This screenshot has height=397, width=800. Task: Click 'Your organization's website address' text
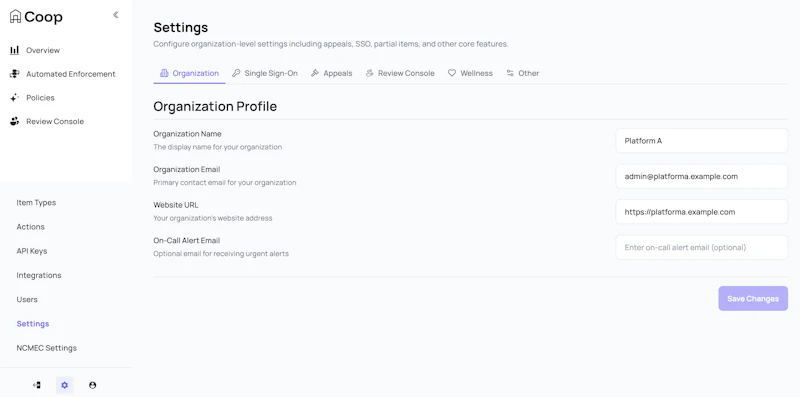pos(213,218)
